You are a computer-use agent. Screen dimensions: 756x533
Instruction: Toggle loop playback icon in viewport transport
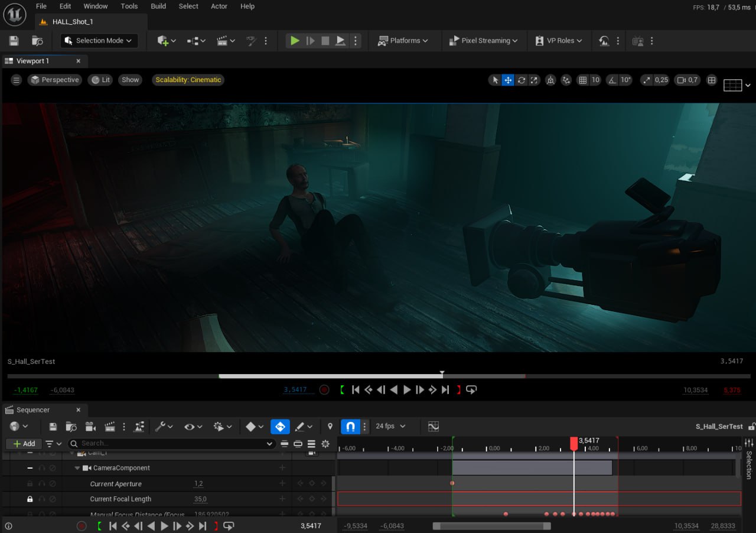point(471,389)
